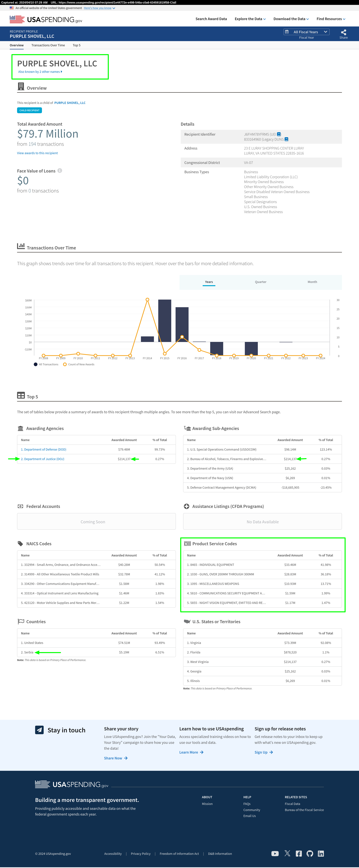Click the Product Service Codes barcode icon
Image resolution: width=359 pixels, height=868 pixels.
coord(187,544)
